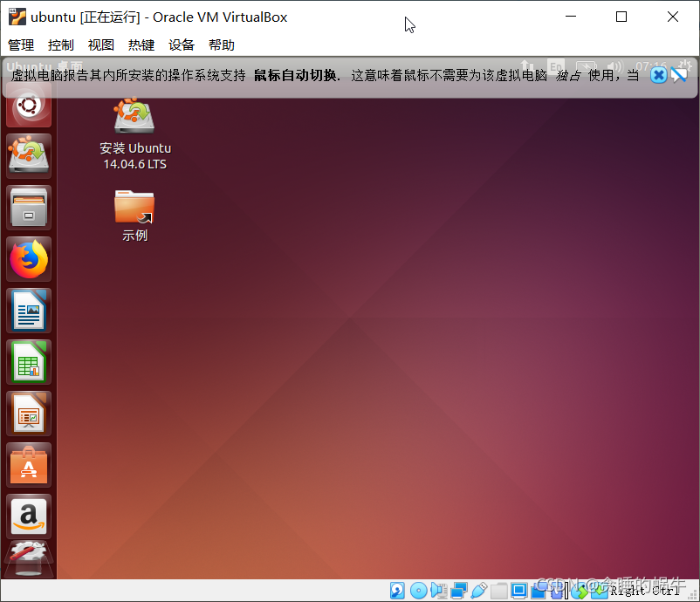Open the 热键 menu
700x602 pixels.
pos(141,44)
